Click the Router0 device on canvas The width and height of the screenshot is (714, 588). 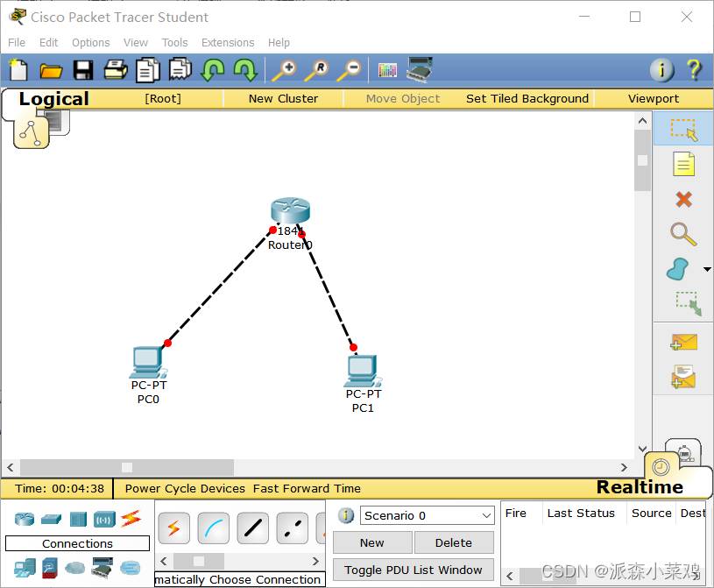pyautogui.click(x=290, y=210)
